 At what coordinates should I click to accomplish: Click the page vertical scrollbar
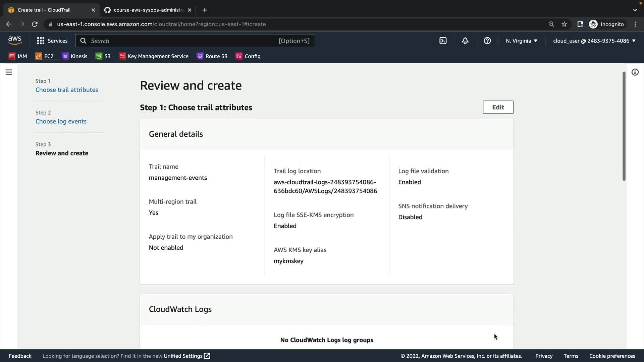[624, 126]
